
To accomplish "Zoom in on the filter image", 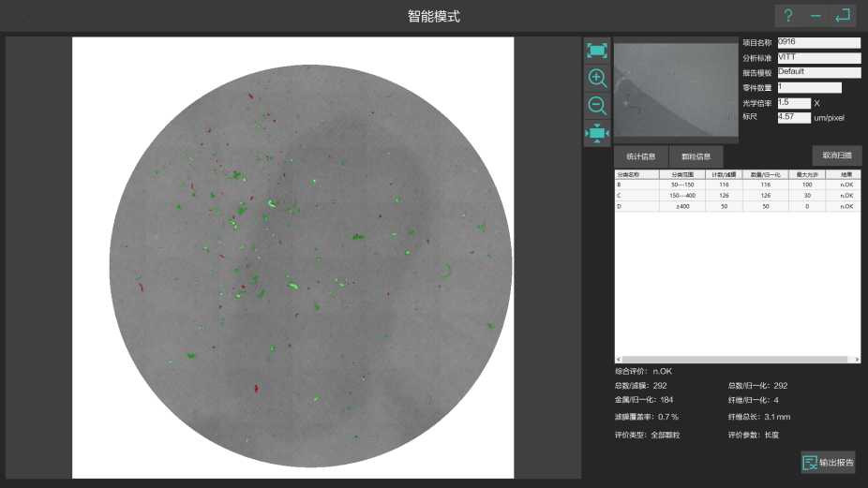I will (597, 79).
